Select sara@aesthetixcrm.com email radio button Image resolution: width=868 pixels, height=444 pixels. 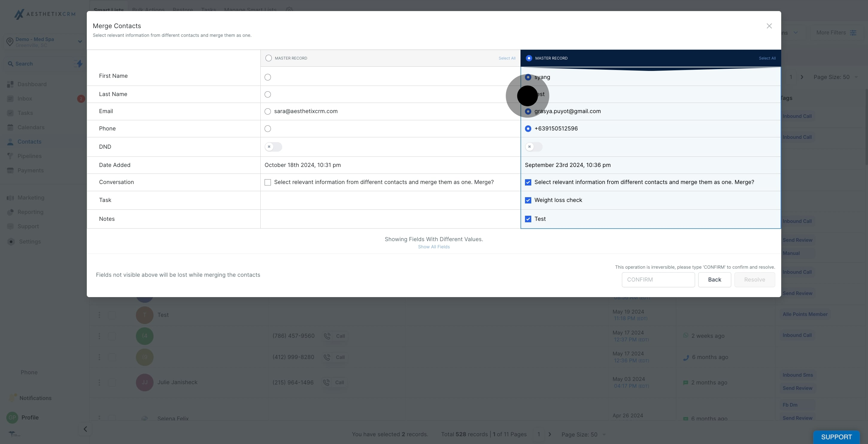(268, 112)
